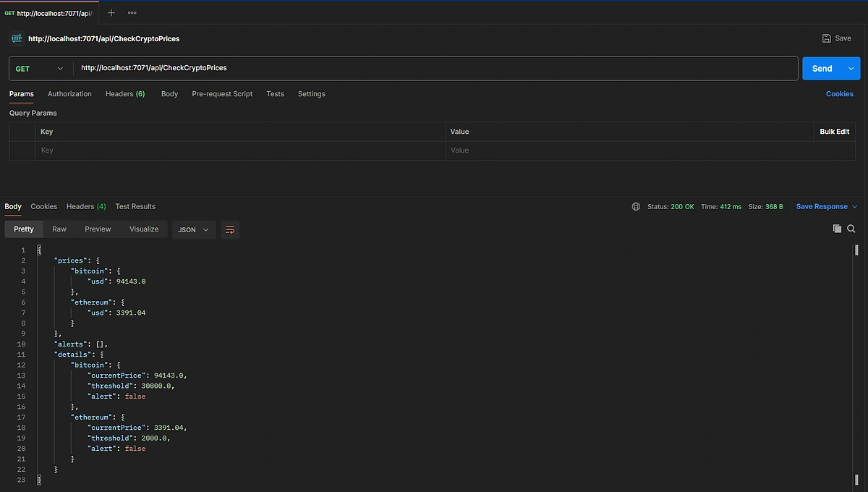This screenshot has width=868, height=492.
Task: Open the tab overflow ellipsis menu
Action: click(x=132, y=12)
